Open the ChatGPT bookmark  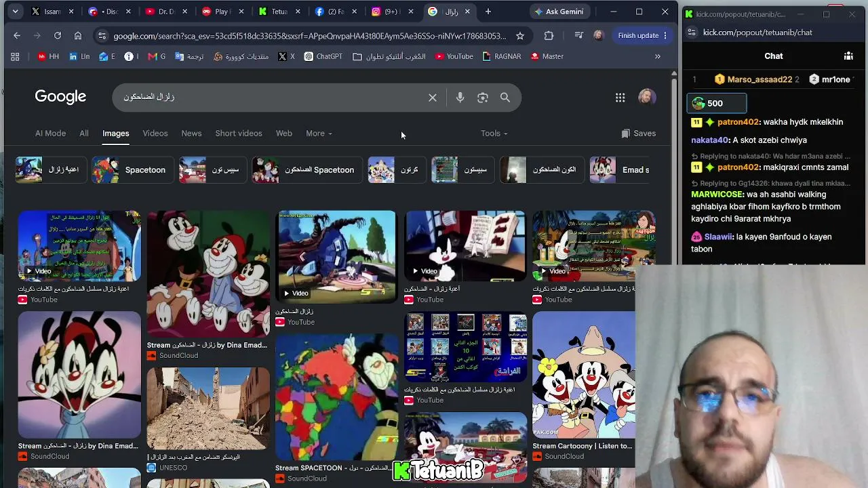tap(323, 56)
